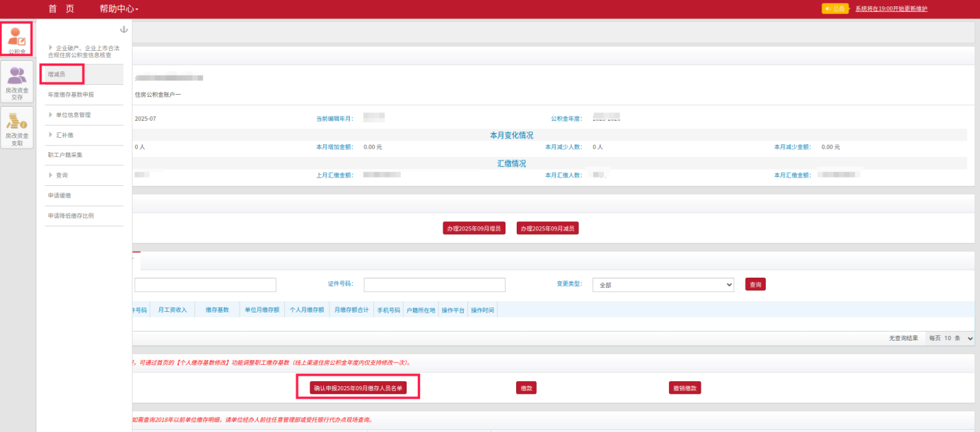Click the 确认申报2025年09月缴存人员名单 button
Screen dimensions: 980x432
(x=358, y=388)
